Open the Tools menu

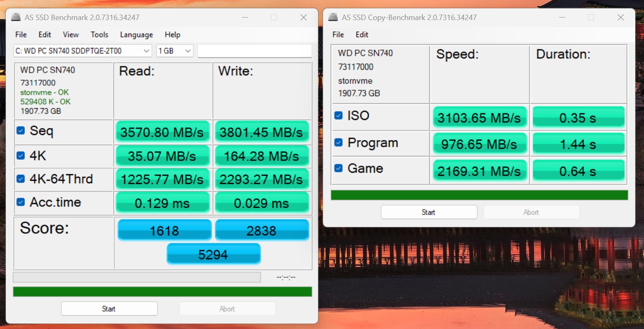(x=99, y=35)
